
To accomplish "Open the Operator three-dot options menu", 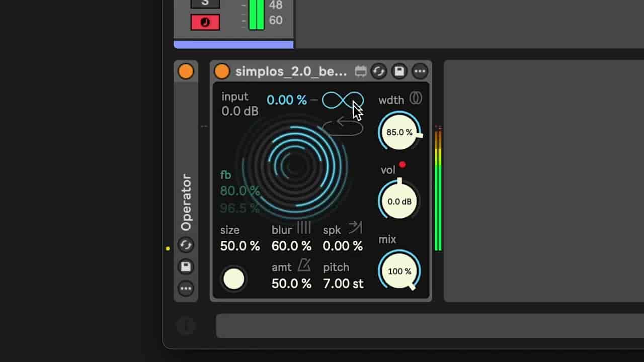I will [186, 288].
